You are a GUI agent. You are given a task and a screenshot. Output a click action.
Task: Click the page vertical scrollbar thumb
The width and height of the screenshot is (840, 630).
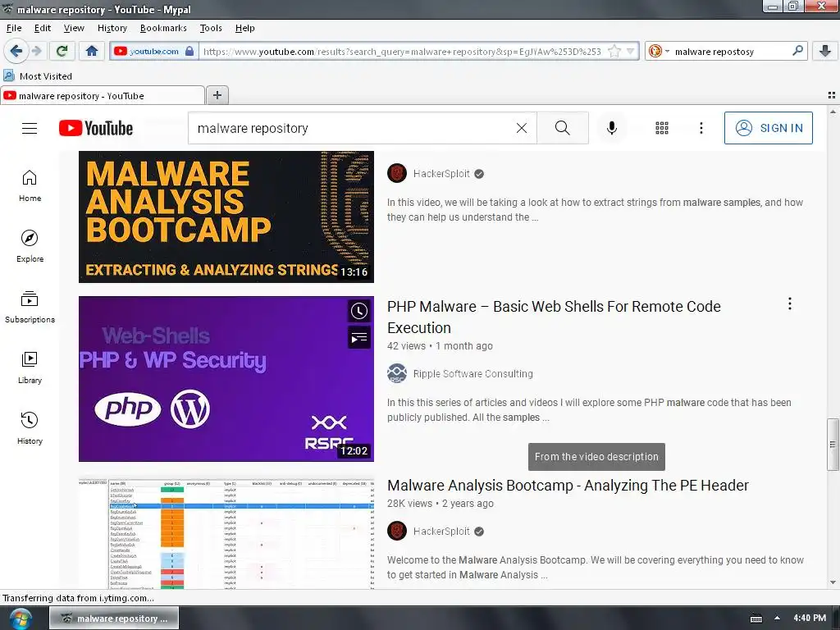tap(833, 444)
